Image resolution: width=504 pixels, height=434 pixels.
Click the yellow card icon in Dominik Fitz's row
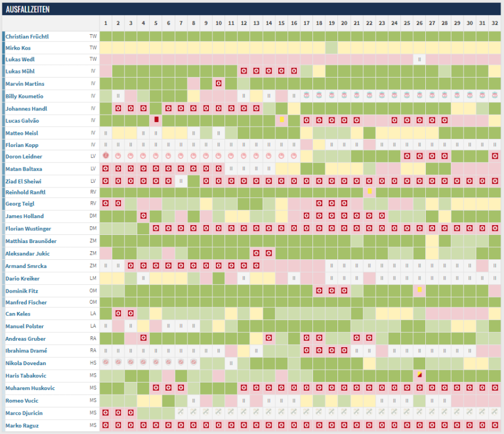[420, 289]
